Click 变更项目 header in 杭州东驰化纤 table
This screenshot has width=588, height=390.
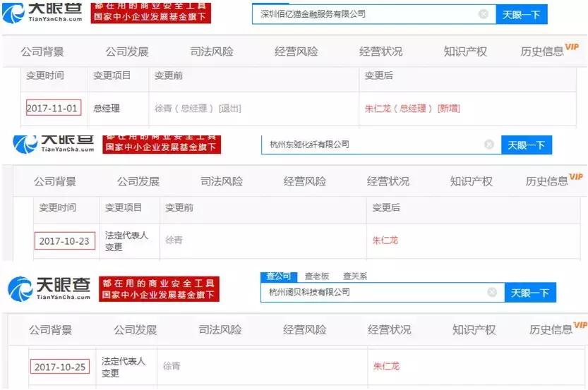pyautogui.click(x=124, y=207)
